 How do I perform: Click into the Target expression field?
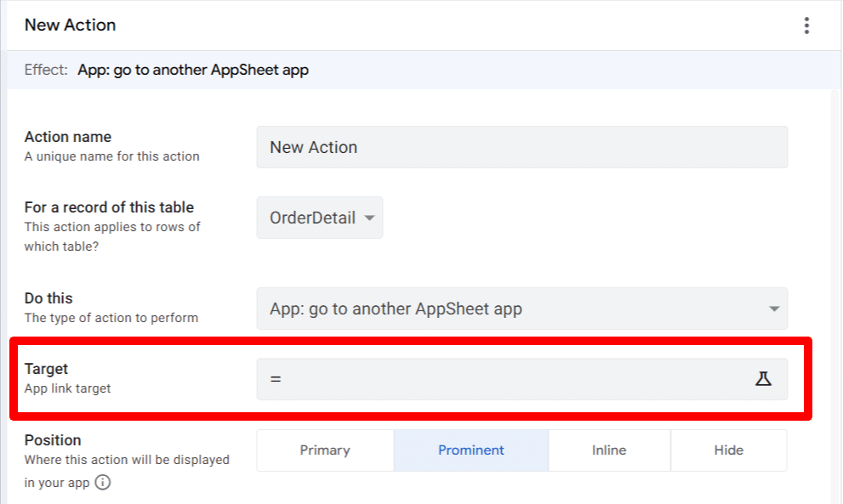click(x=510, y=379)
